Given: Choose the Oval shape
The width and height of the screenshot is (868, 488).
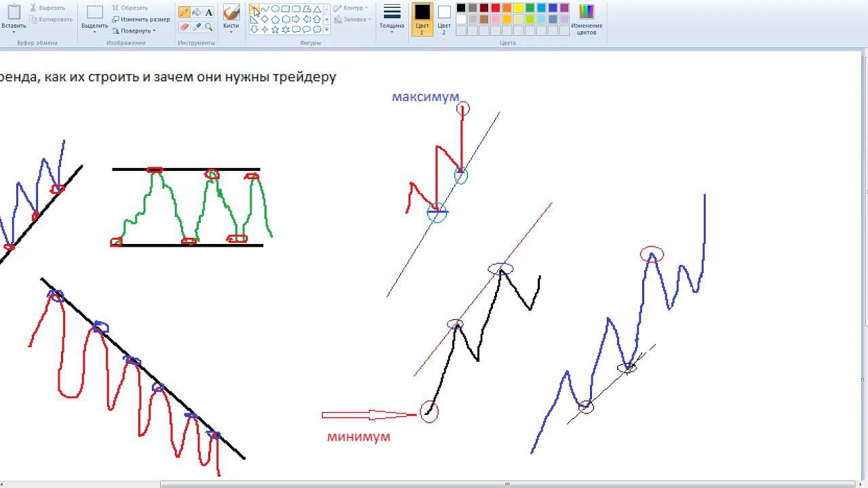Looking at the screenshot, I should pyautogui.click(x=275, y=9).
